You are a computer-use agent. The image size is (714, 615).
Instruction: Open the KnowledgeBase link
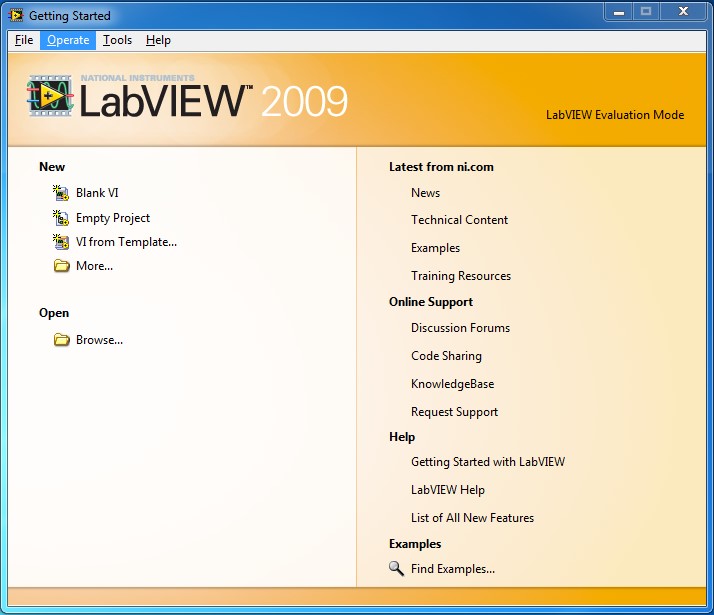(452, 384)
